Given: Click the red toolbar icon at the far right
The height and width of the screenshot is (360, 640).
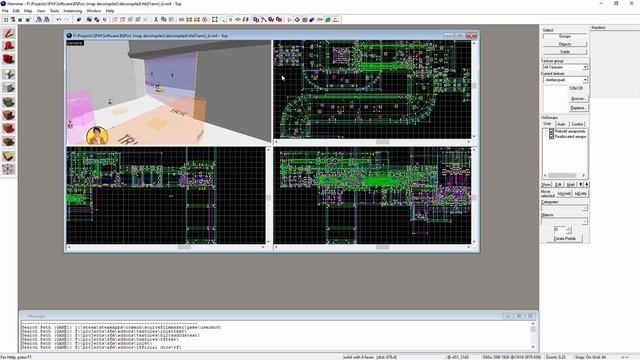Looking at the screenshot, I should tap(336, 20).
